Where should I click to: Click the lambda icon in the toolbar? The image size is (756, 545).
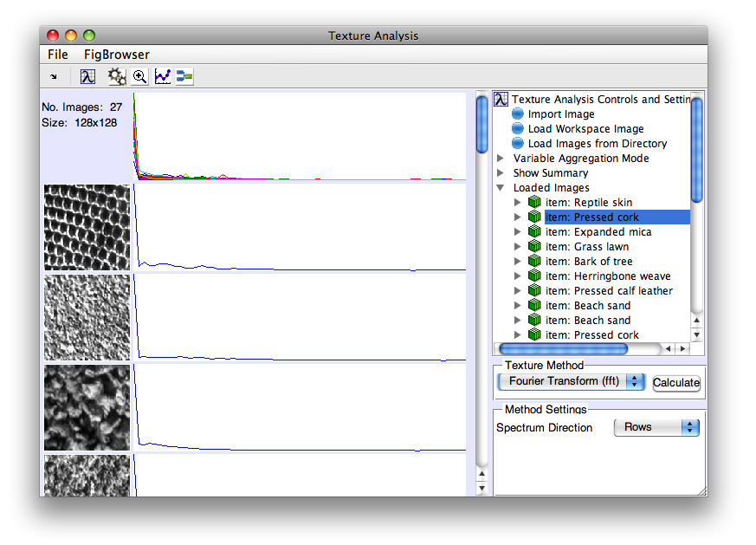(87, 76)
